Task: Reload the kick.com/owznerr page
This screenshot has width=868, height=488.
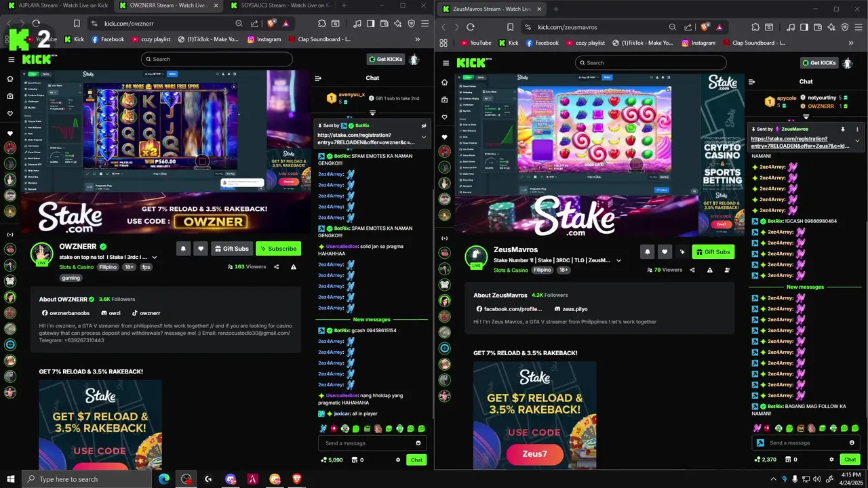Action: 36,24
